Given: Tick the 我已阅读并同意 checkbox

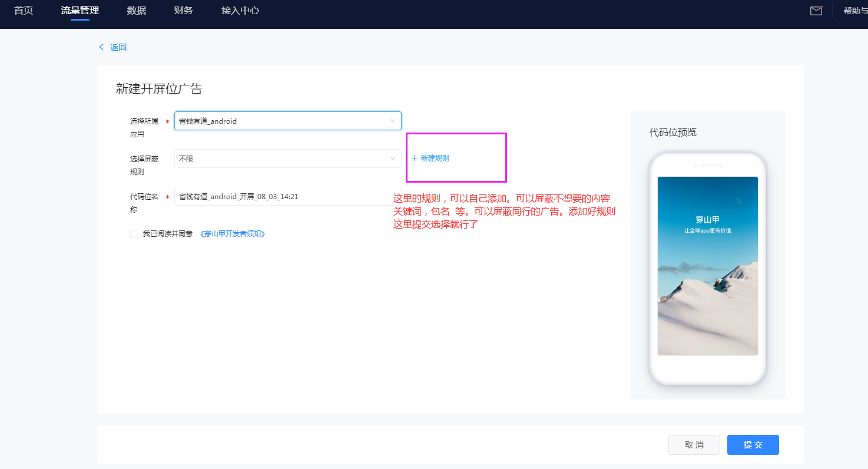Looking at the screenshot, I should [x=134, y=234].
